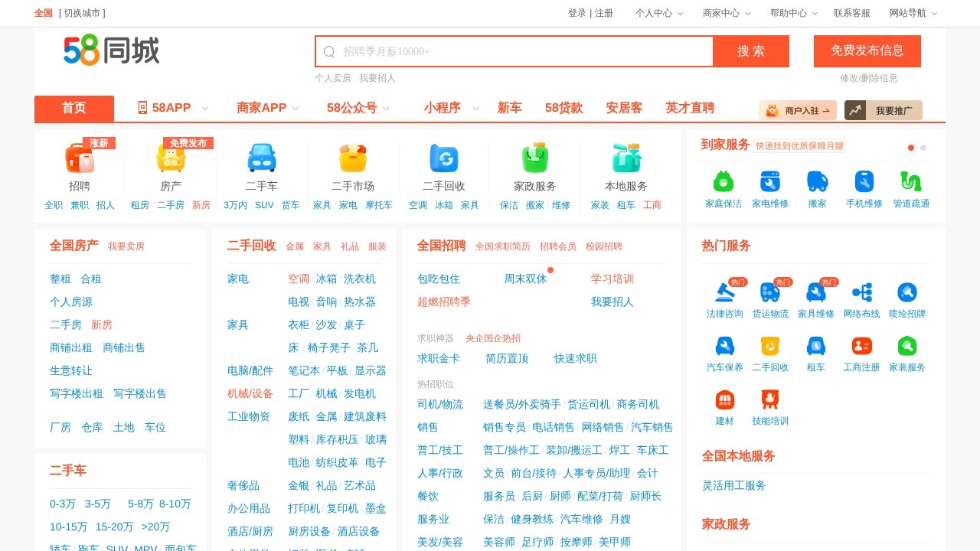The image size is (980, 551).
Task: Select the 手机维修 phone repair icon
Action: point(864,181)
